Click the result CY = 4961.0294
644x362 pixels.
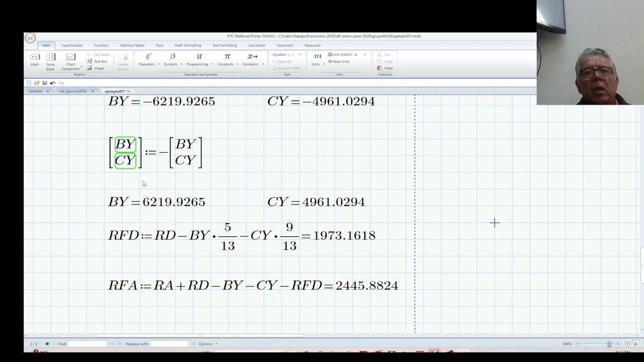click(316, 202)
